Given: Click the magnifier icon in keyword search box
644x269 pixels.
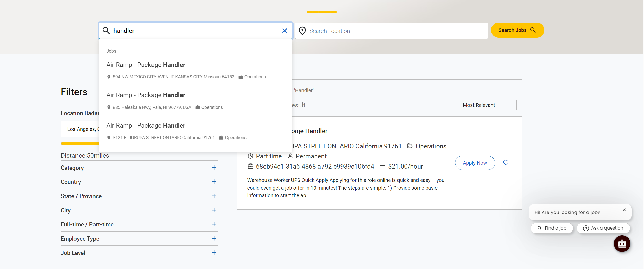Looking at the screenshot, I should (x=106, y=31).
